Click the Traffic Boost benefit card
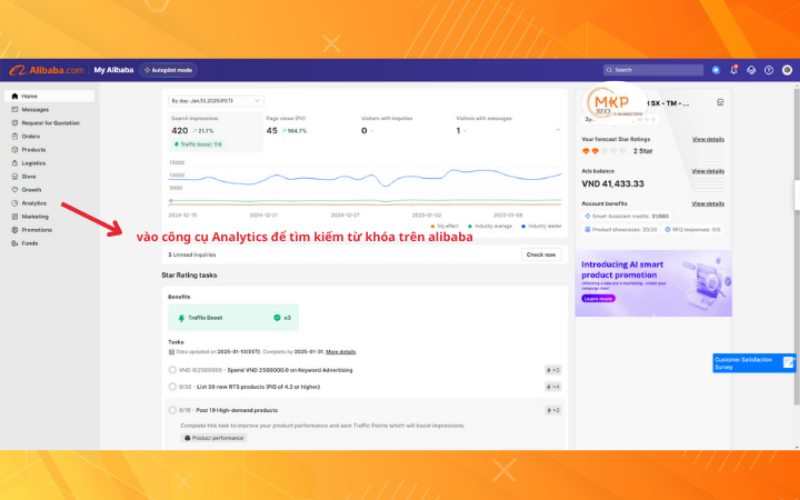This screenshot has width=800, height=500. coord(233,318)
